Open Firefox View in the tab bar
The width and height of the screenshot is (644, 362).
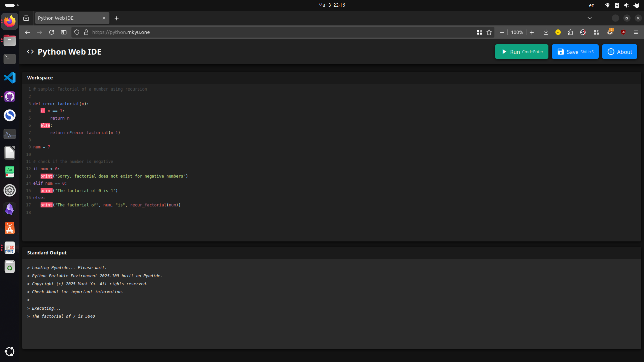pyautogui.click(x=26, y=18)
